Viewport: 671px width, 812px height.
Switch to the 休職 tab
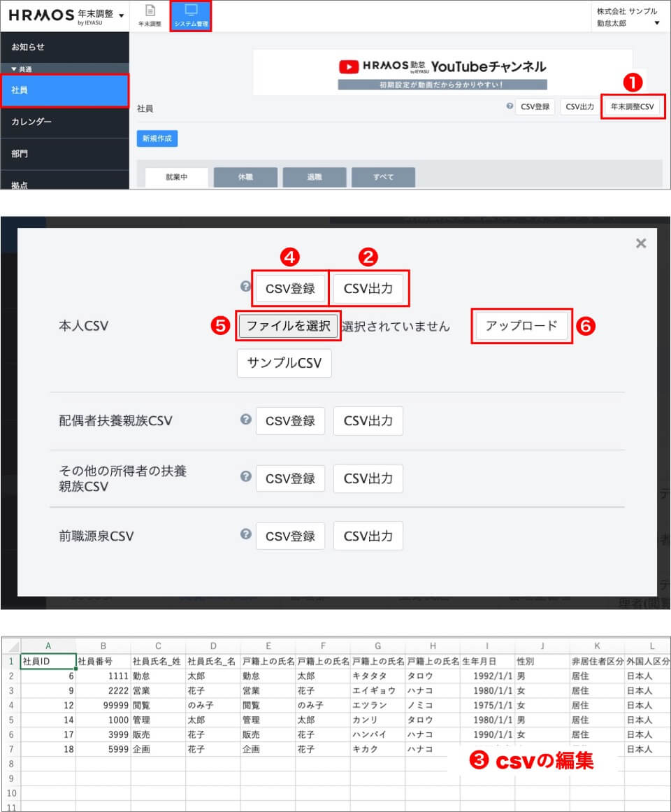coord(245,177)
